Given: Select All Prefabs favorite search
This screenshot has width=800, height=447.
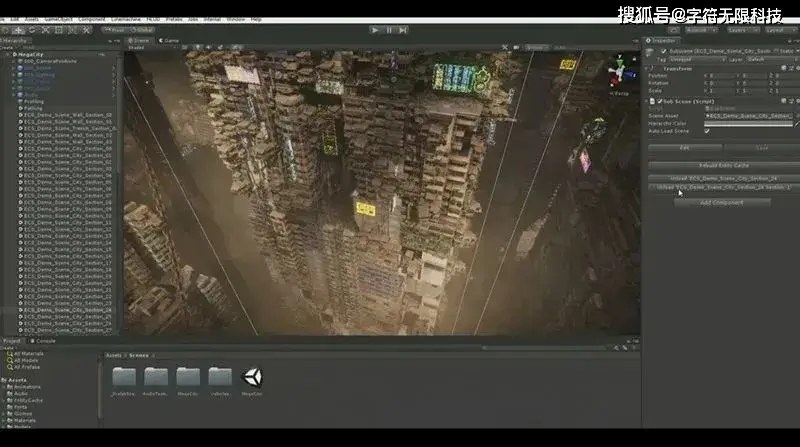Looking at the screenshot, I should click(x=23, y=367).
